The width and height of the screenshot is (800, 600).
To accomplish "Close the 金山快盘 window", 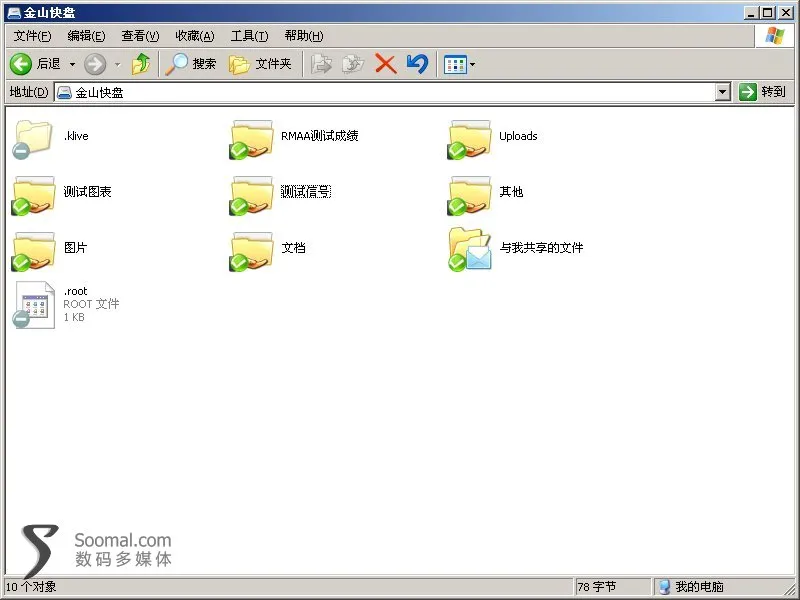I will coord(785,13).
